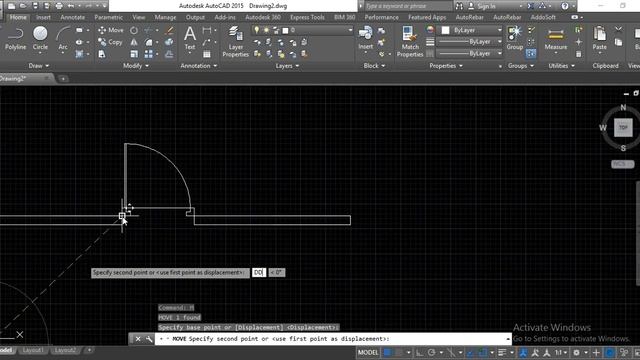This screenshot has height=360, width=640.
Task: Expand the Modify panel
Action: point(136,66)
